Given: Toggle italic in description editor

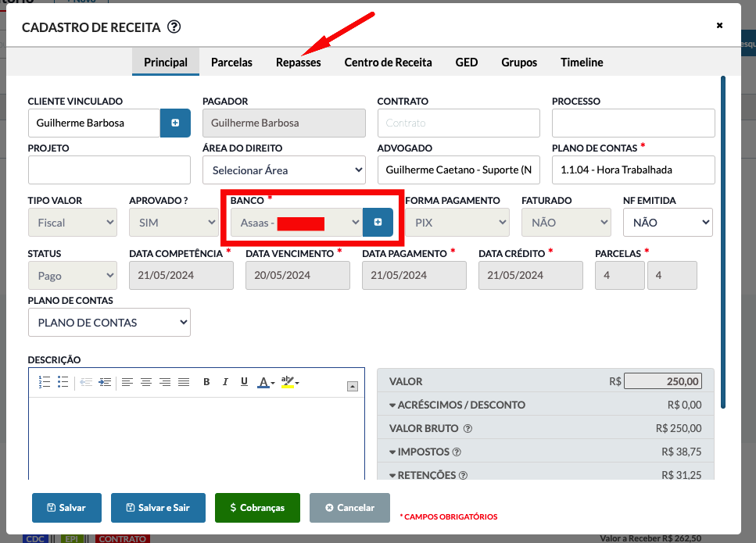Looking at the screenshot, I should (225, 382).
